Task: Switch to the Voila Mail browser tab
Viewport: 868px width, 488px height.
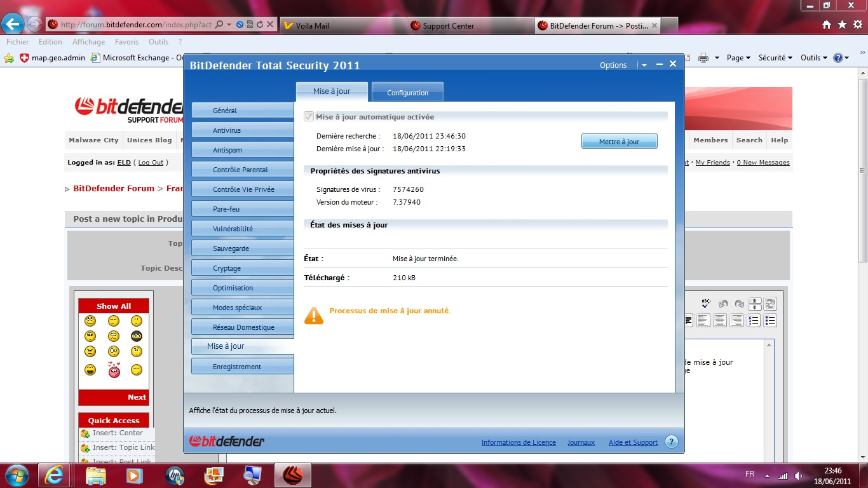Action: (343, 25)
